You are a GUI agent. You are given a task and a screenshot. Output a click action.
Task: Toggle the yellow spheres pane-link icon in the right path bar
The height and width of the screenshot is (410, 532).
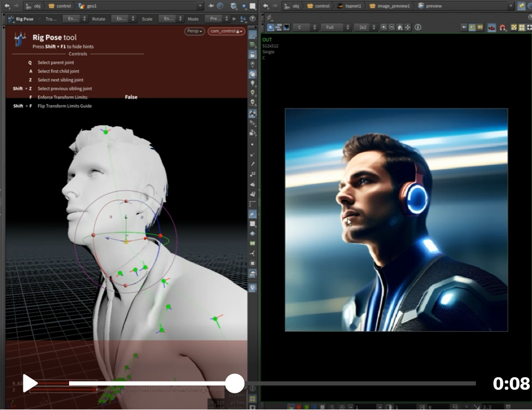(522, 6)
